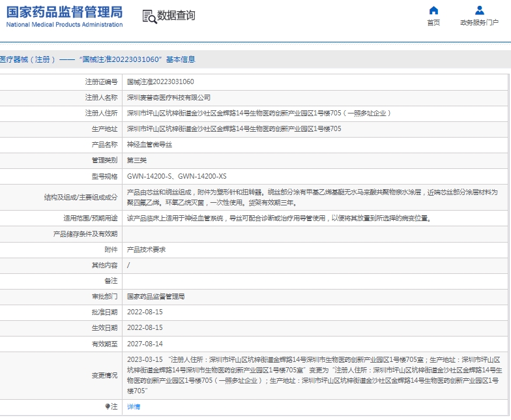Click the 国家药品监督管理局 logo title
511x420 pixels.
[x=65, y=12]
